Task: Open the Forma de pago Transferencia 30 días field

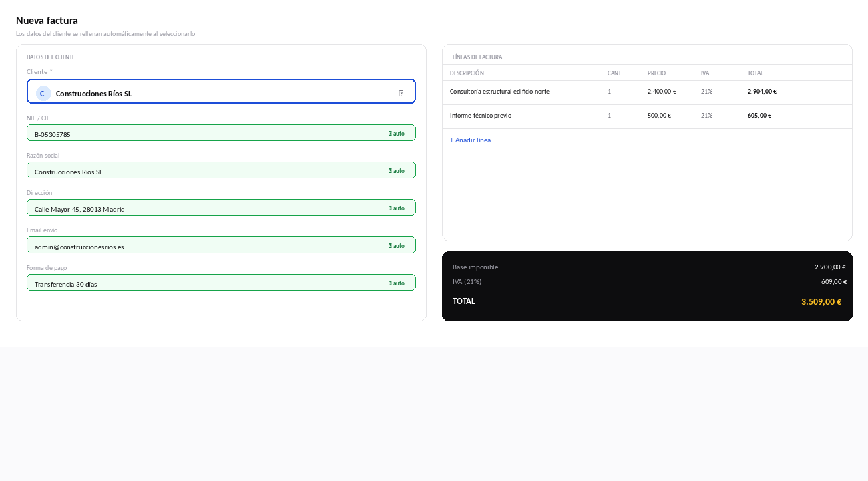Action: (221, 283)
